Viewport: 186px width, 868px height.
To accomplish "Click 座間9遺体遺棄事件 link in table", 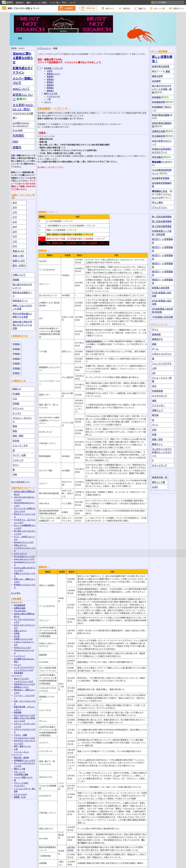I will tap(94, 341).
